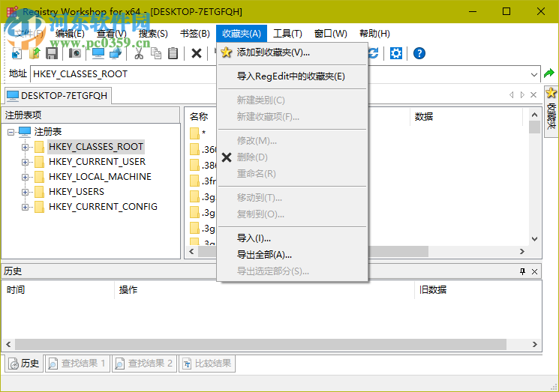Click the history panel scroll right arrow
The height and width of the screenshot is (392, 559).
(535, 344)
